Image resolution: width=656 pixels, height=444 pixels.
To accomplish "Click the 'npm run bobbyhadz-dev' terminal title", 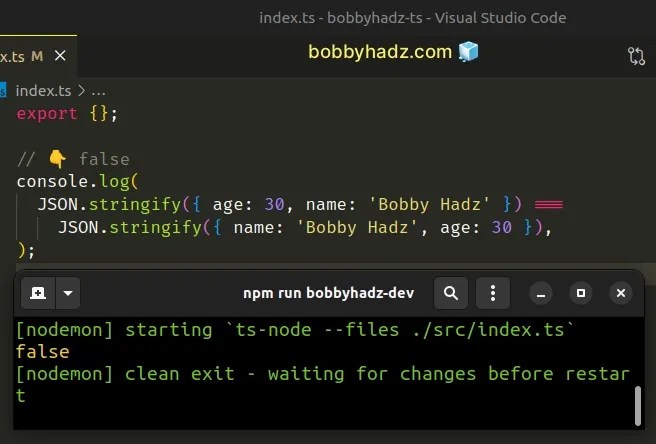I will coord(328,293).
